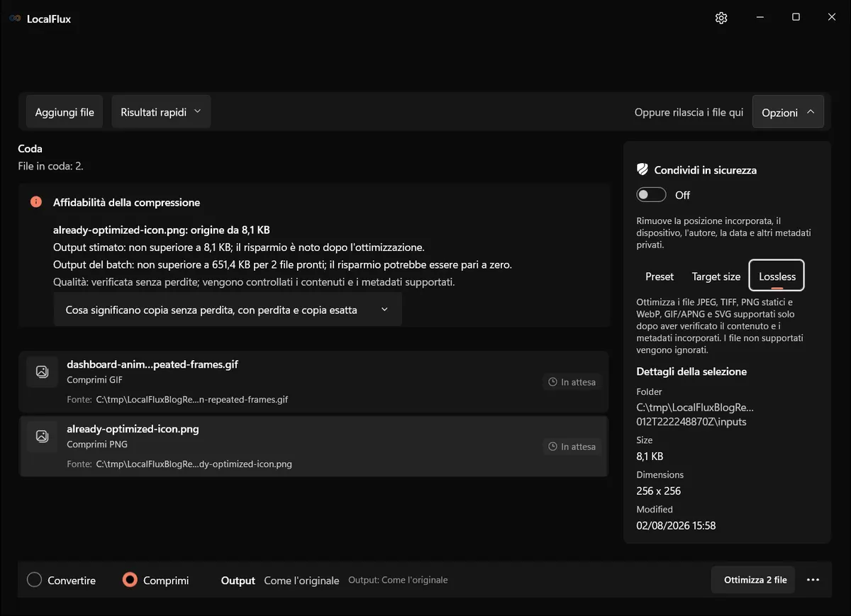Open the three-dots more options menu

(x=813, y=580)
